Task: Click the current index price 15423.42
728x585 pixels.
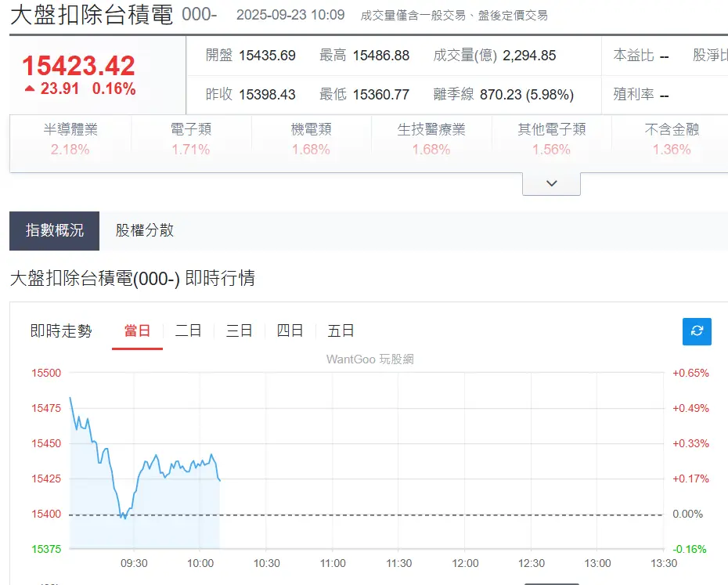Action: (x=78, y=65)
